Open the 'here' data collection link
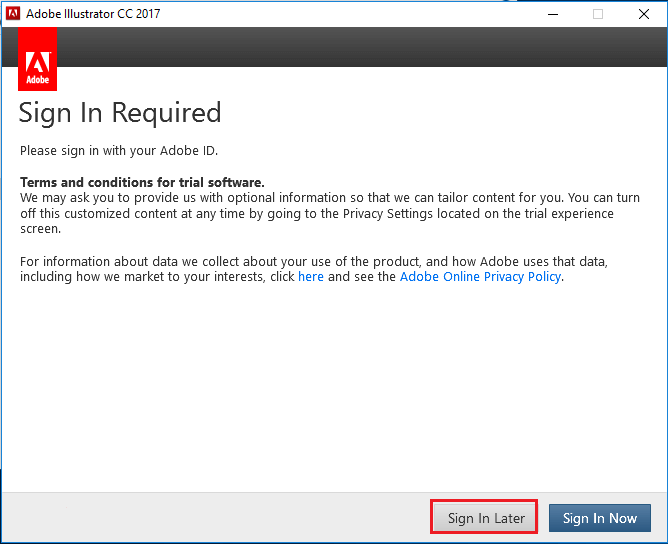Viewport: 668px width, 544px height. (311, 276)
